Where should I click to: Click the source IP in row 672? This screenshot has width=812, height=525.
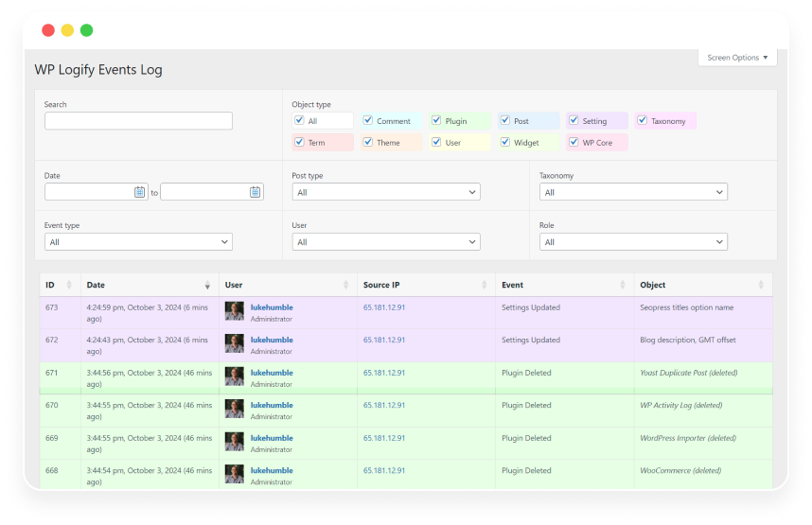click(384, 340)
